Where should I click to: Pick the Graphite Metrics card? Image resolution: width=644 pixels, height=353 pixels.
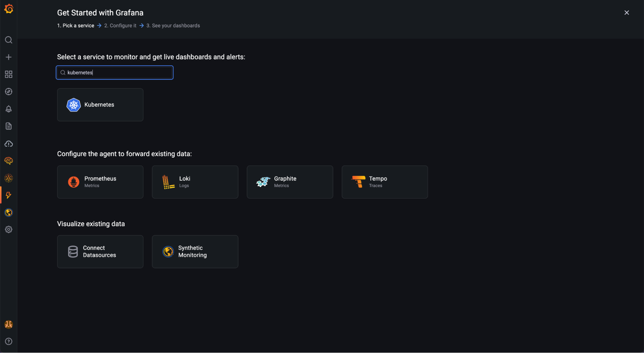[x=290, y=182]
